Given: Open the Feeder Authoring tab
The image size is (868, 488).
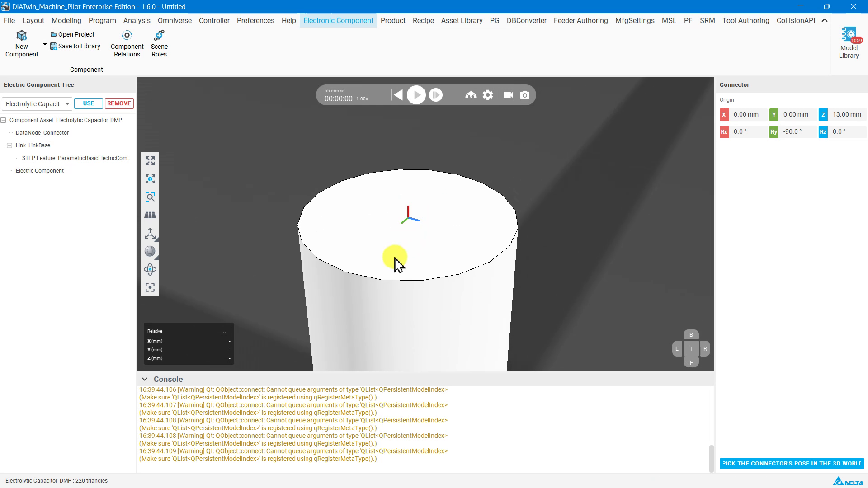Looking at the screenshot, I should [580, 20].
